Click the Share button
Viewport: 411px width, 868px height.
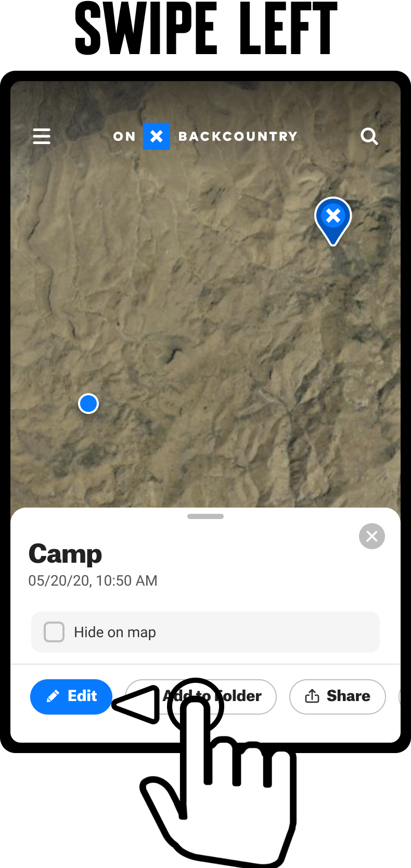pyautogui.click(x=338, y=697)
